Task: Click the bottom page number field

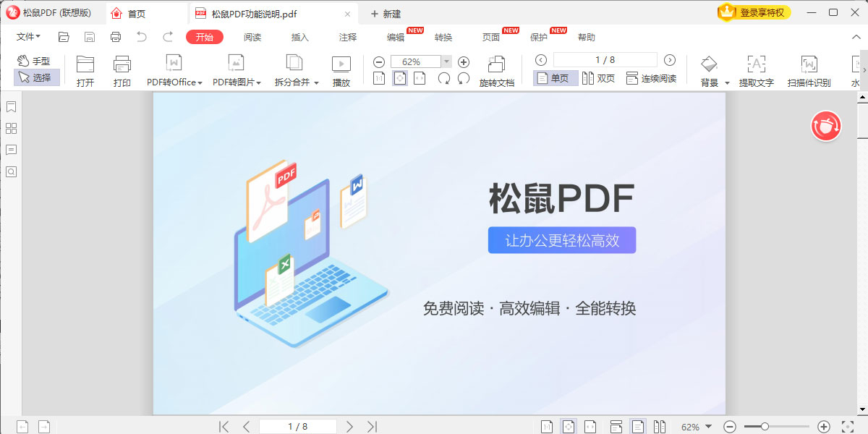Action: click(298, 427)
